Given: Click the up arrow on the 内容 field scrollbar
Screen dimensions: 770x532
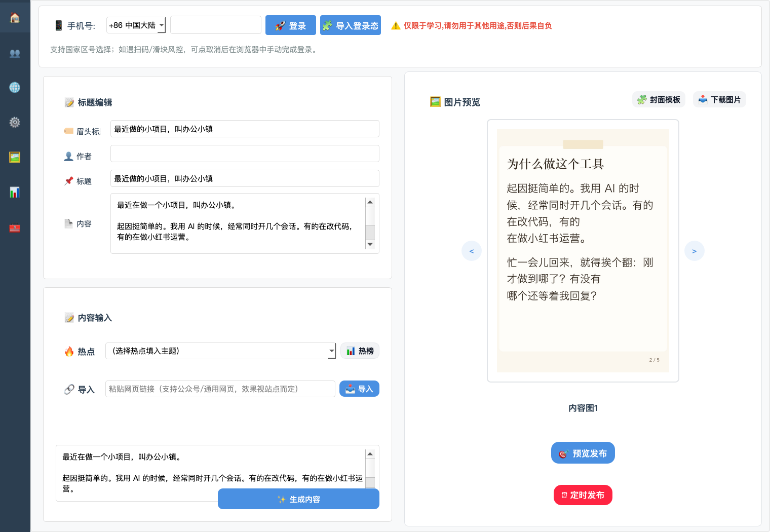Looking at the screenshot, I should click(x=370, y=202).
